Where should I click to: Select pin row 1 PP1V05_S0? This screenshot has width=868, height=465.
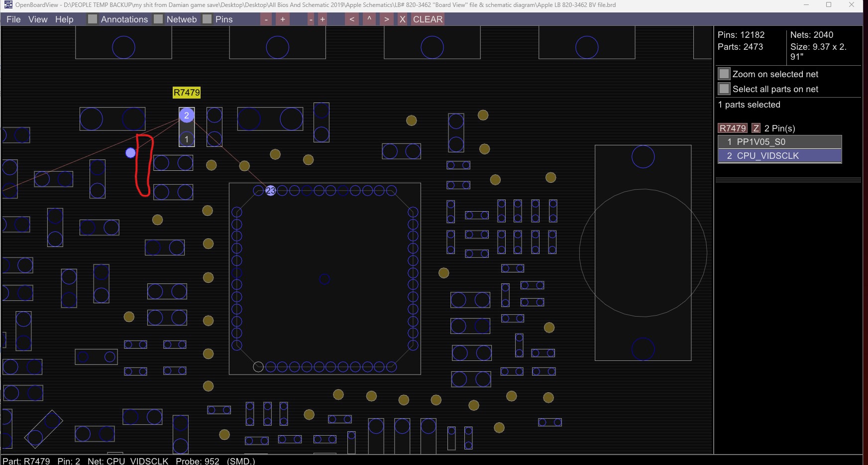click(x=780, y=142)
